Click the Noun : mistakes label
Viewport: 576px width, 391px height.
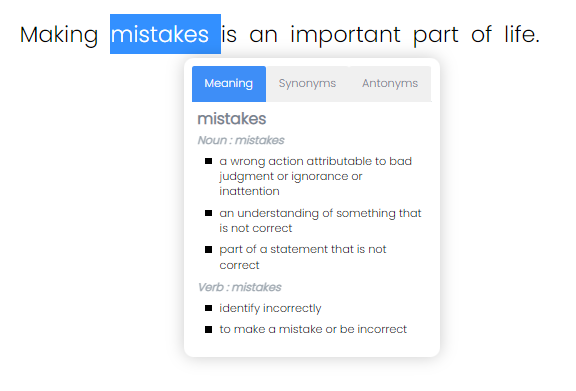[241, 140]
